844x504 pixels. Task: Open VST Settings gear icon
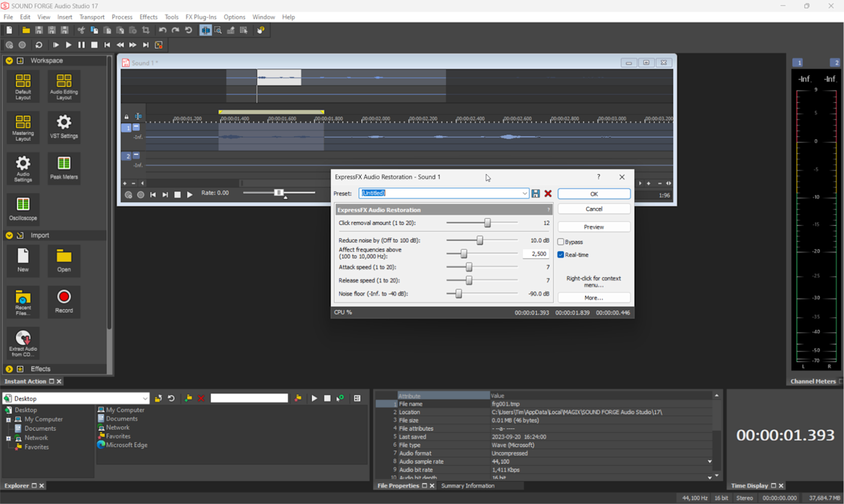pyautogui.click(x=64, y=127)
